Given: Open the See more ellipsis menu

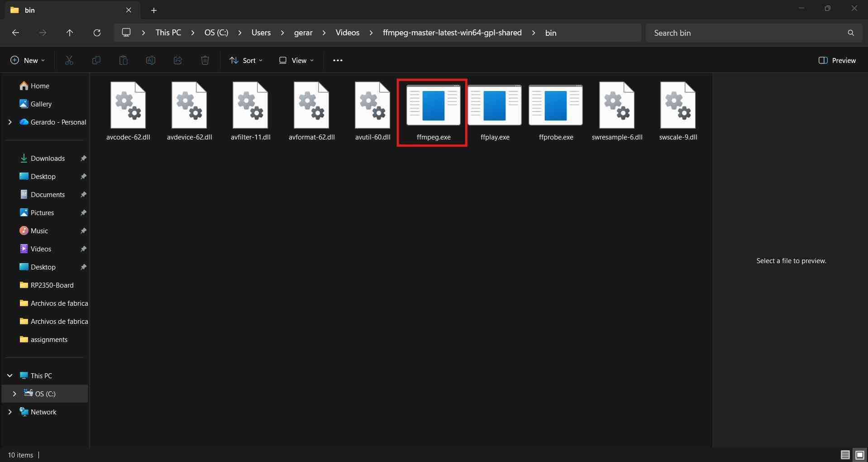Looking at the screenshot, I should coord(338,60).
